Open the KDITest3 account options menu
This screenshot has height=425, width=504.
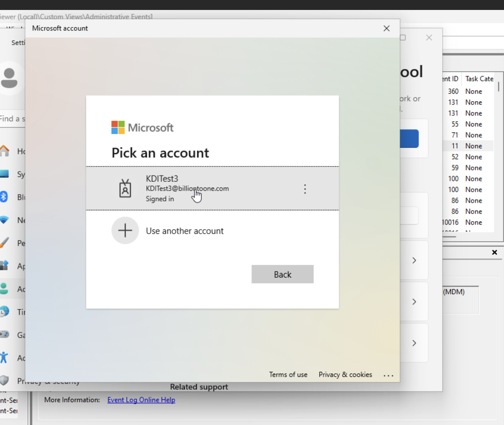[x=305, y=189]
